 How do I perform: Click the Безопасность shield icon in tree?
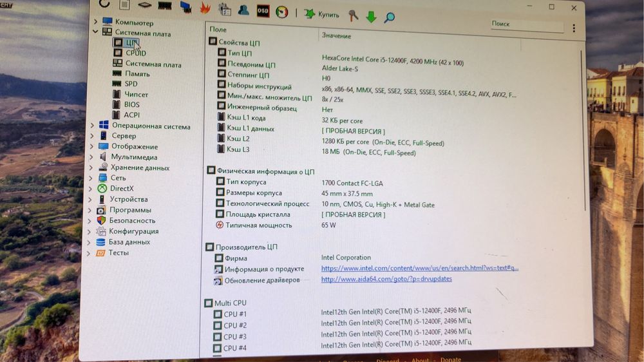[101, 221]
